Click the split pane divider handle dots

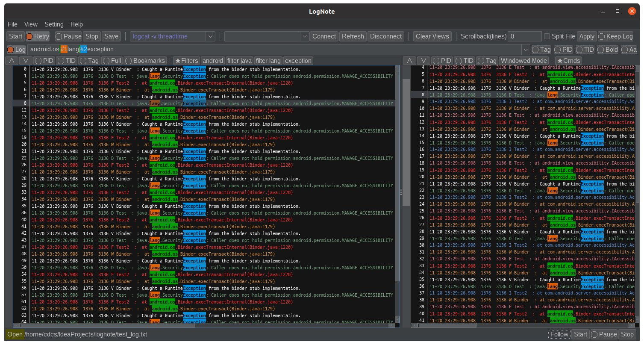point(401,192)
